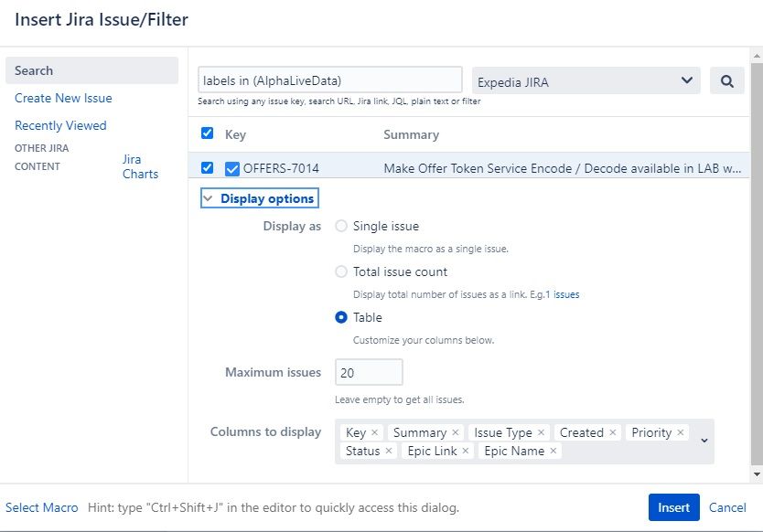Click the OFFERS-7014 issue key

tap(281, 169)
